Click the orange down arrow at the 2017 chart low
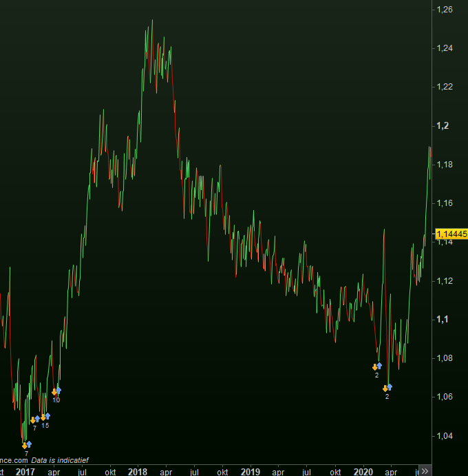The image size is (468, 476). tap(25, 446)
